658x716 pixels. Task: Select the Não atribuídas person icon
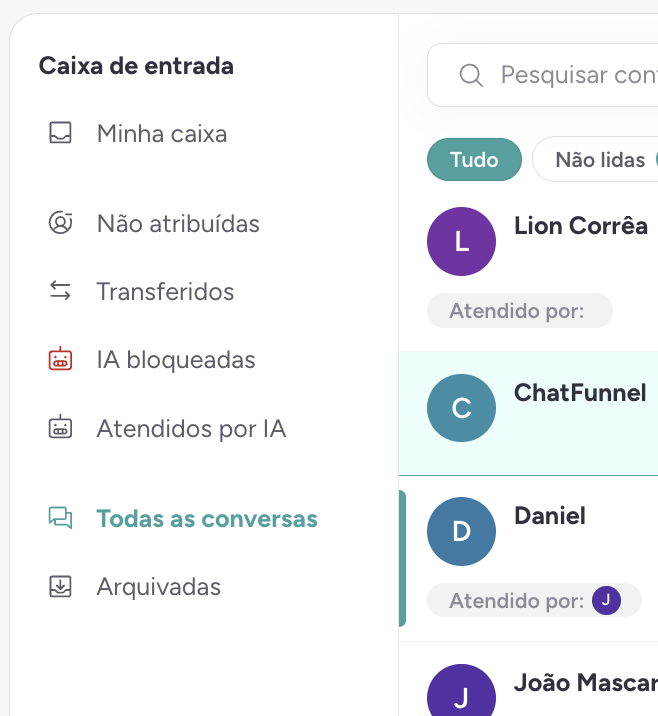pos(60,223)
